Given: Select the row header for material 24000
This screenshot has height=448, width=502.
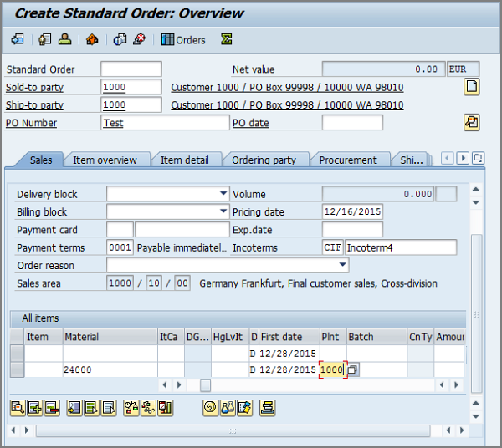Looking at the screenshot, I should (17, 369).
